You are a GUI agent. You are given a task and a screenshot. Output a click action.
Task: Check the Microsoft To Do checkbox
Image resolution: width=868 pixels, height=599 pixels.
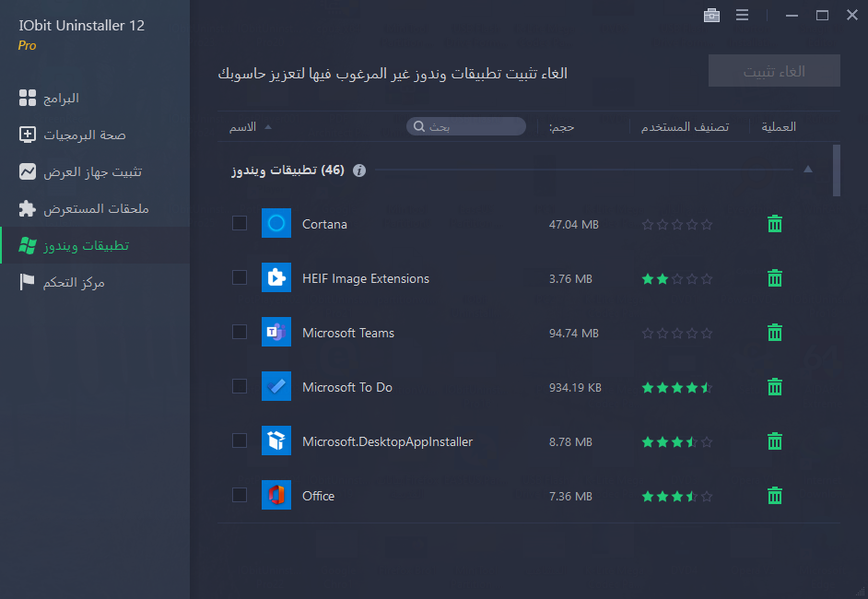(240, 386)
